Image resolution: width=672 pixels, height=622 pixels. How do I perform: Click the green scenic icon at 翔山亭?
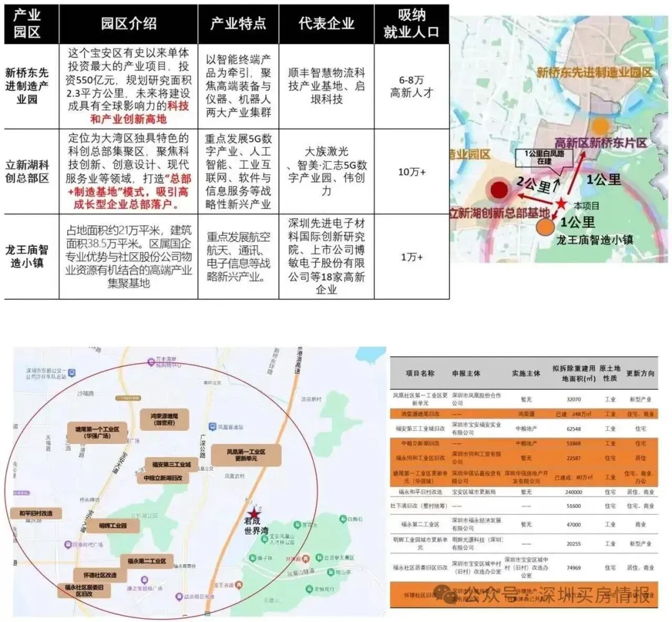(330, 572)
